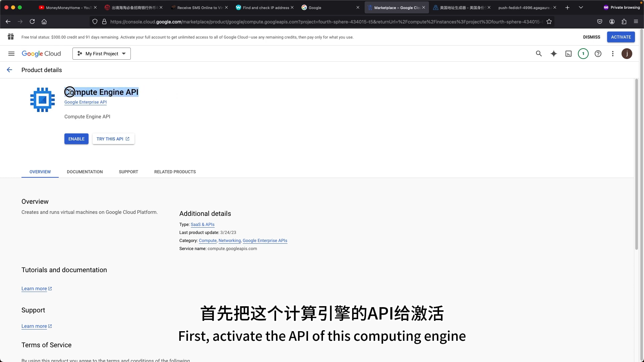The image size is (644, 362).
Task: Click browser forward arrow
Action: [20, 21]
